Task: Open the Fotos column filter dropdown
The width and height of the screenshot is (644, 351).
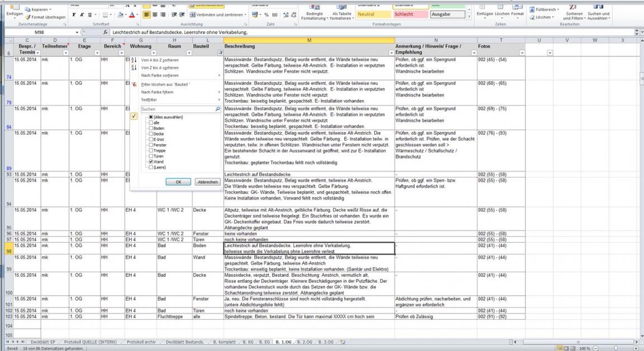Action: click(x=523, y=53)
